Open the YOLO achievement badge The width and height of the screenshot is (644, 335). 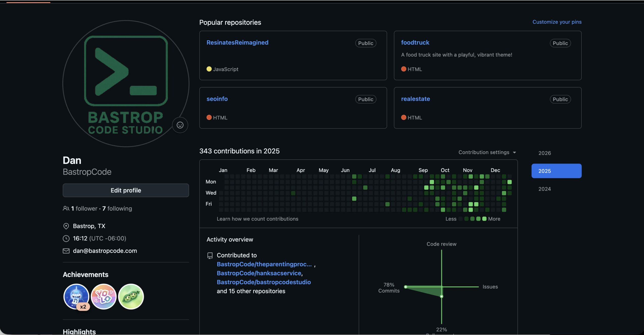pos(104,296)
